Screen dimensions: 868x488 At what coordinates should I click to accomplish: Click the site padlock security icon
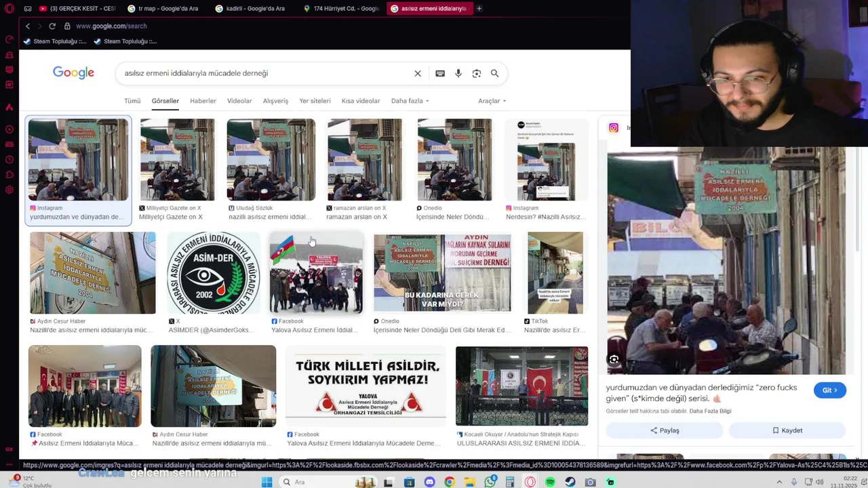click(x=67, y=26)
